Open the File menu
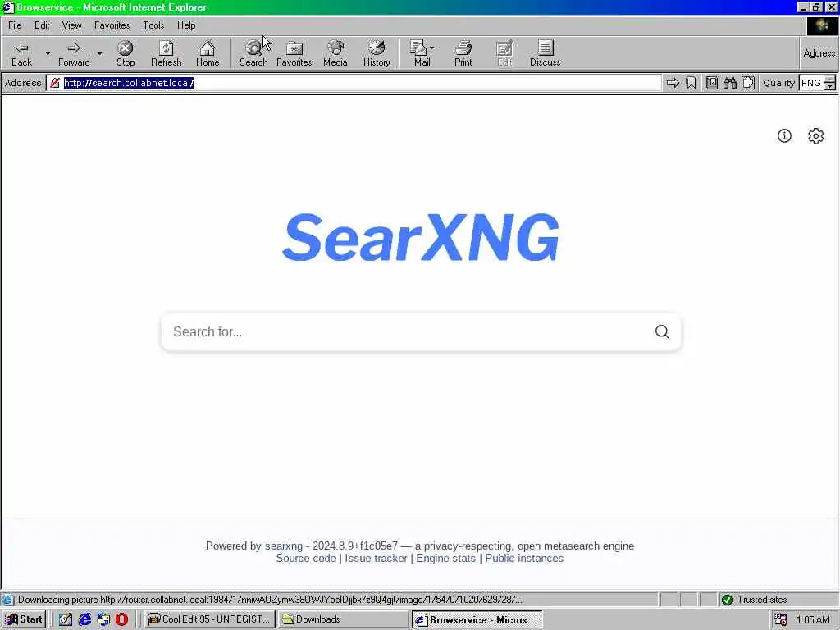 (x=15, y=25)
